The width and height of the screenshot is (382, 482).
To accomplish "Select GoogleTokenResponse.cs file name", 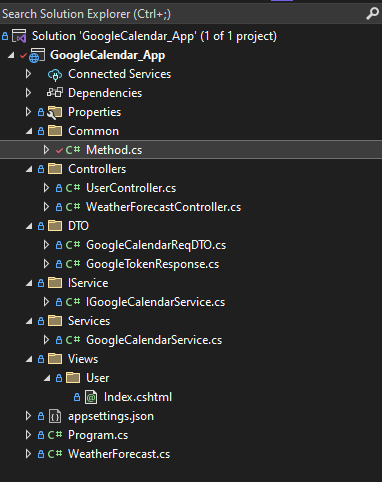I will 153,264.
